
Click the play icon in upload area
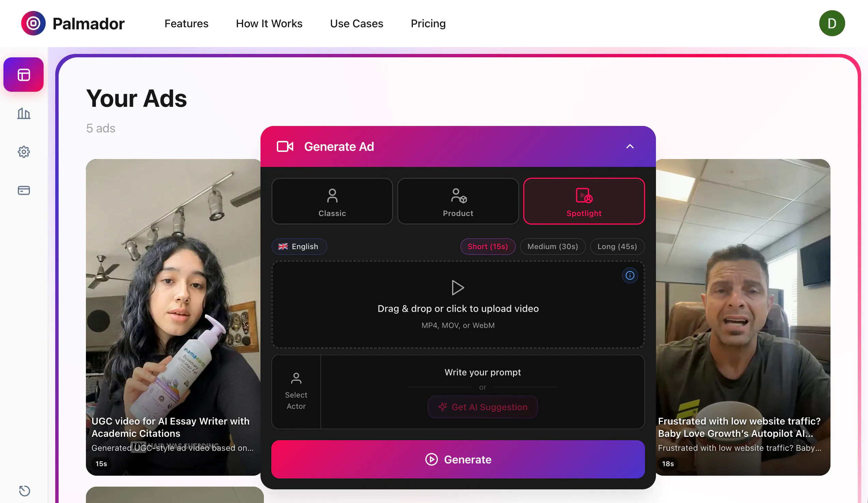[x=458, y=288]
